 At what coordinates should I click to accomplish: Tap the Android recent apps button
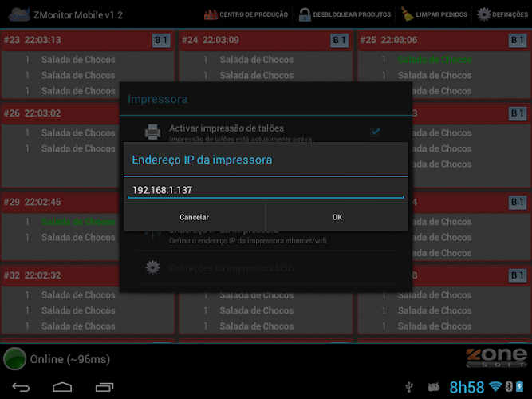click(x=104, y=387)
